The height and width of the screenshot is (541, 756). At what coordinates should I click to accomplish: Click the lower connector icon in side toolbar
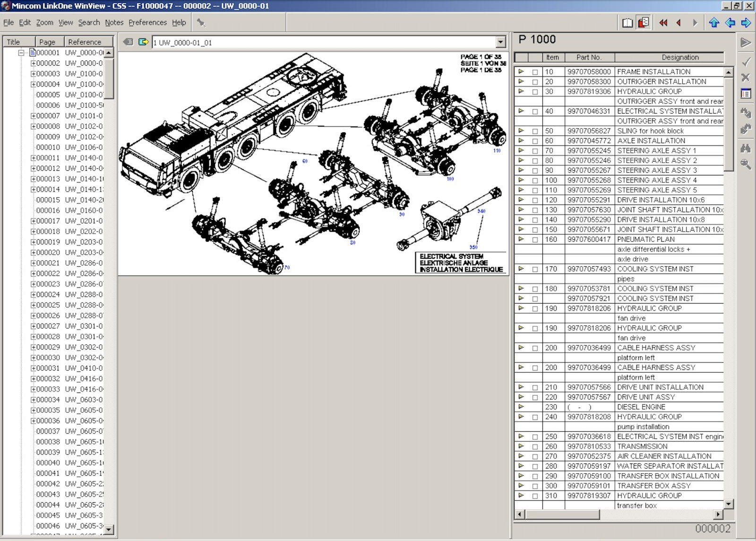(746, 129)
